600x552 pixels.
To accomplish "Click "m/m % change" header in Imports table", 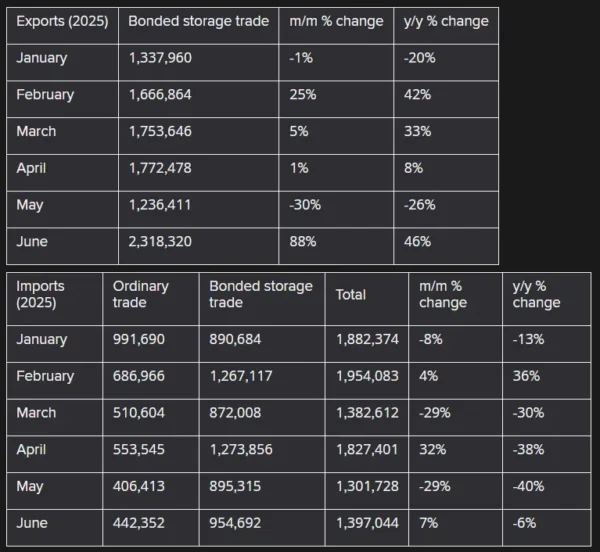I will tap(443, 294).
